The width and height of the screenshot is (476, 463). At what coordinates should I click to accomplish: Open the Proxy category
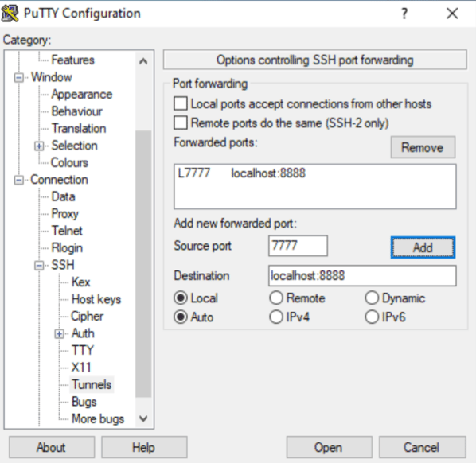[x=65, y=214]
